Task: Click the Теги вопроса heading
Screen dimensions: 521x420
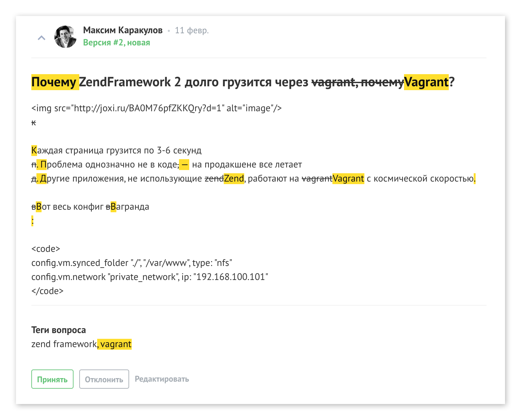Action: (x=58, y=330)
